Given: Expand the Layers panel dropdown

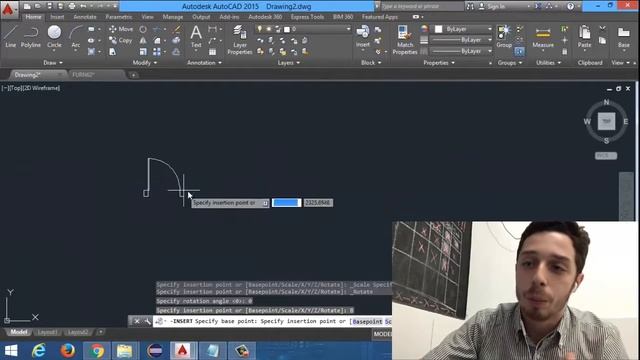Looking at the screenshot, I should (289, 63).
